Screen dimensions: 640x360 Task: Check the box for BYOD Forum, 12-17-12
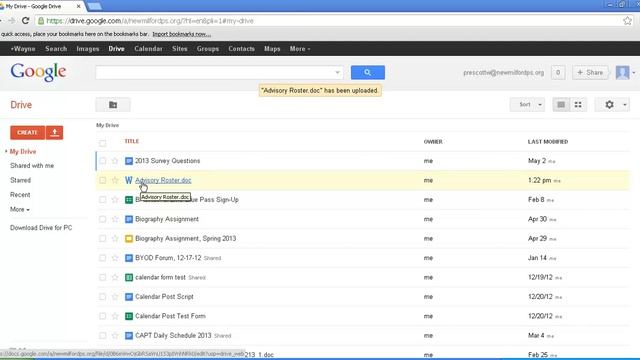pyautogui.click(x=102, y=258)
